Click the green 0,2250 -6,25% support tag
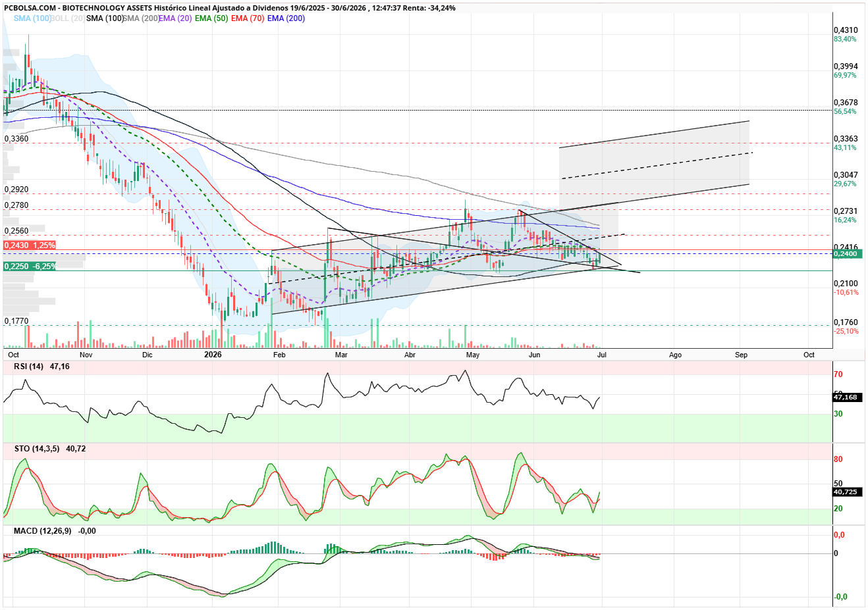Image resolution: width=868 pixels, height=610 pixels. tap(30, 267)
